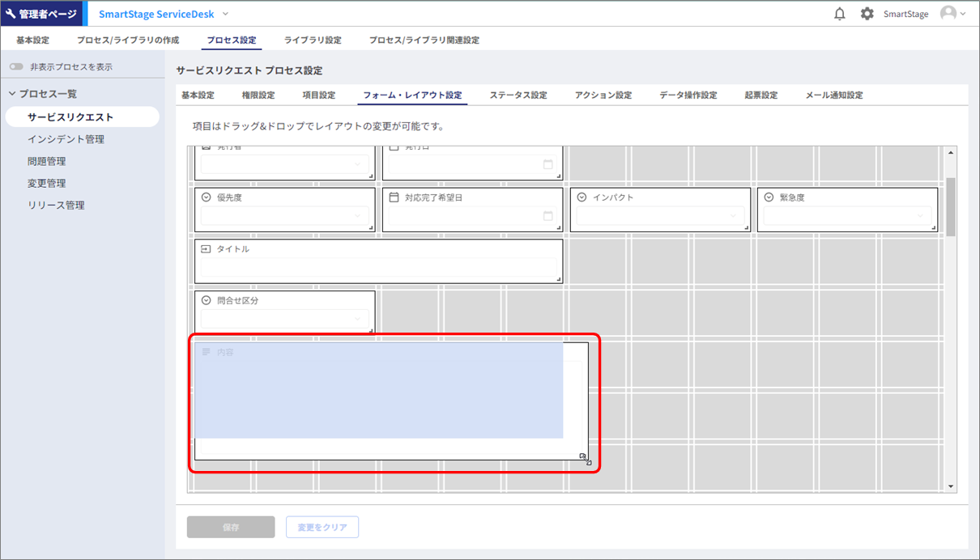Switch to the ステータス設定 tab
980x560 pixels.
[x=518, y=95]
